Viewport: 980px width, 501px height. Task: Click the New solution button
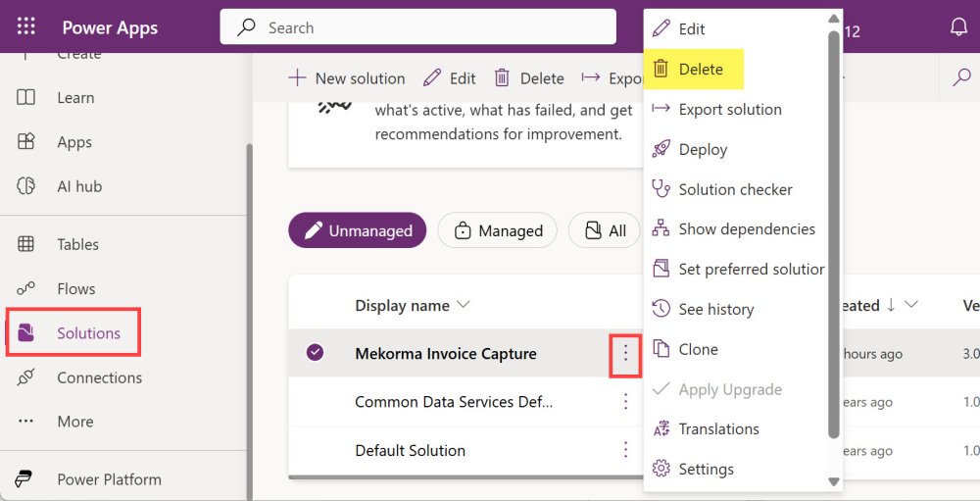[x=346, y=78]
